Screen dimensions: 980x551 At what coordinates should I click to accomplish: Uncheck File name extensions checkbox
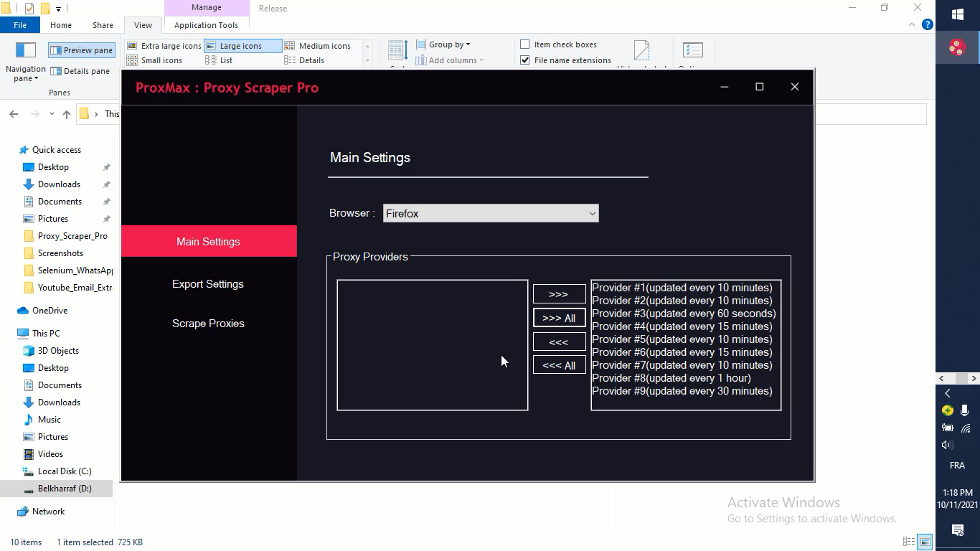(525, 60)
